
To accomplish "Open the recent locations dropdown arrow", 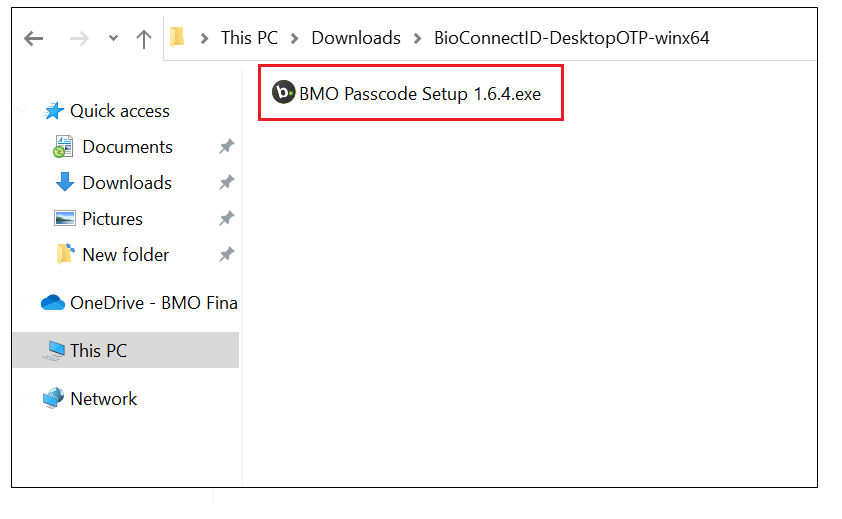I will click(x=113, y=39).
